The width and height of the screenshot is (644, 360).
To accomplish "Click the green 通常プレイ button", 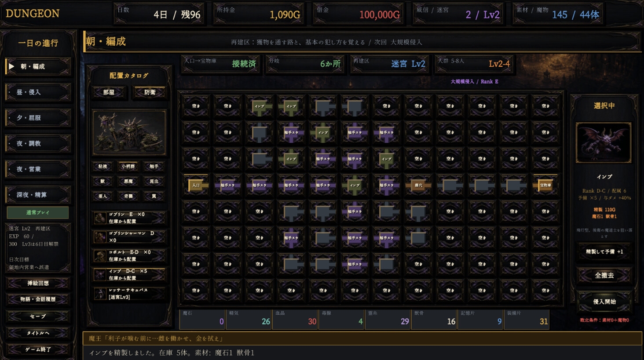I will coord(38,212).
